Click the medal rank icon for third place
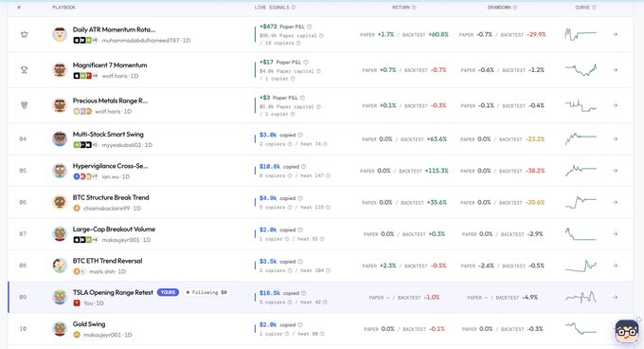644x349 pixels. (25, 105)
